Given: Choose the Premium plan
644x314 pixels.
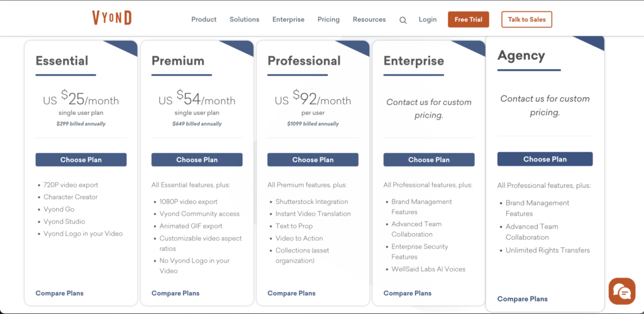Looking at the screenshot, I should pos(197,160).
